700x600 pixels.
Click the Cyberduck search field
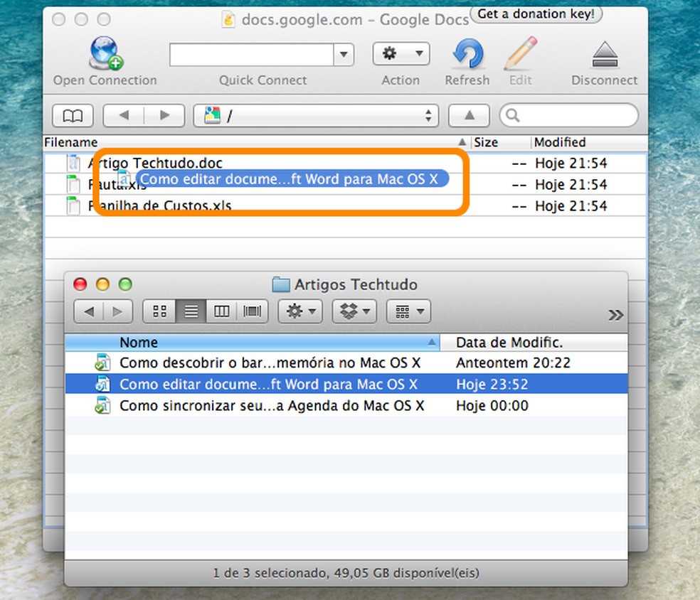pos(569,116)
